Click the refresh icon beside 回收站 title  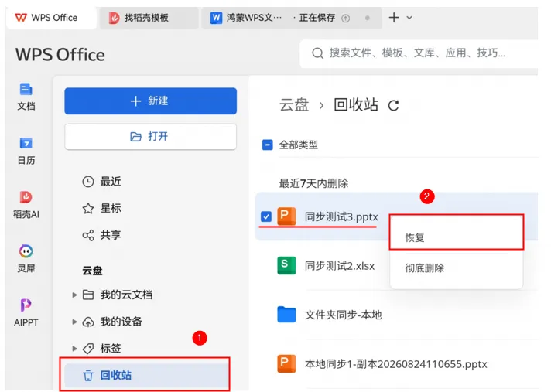[393, 105]
